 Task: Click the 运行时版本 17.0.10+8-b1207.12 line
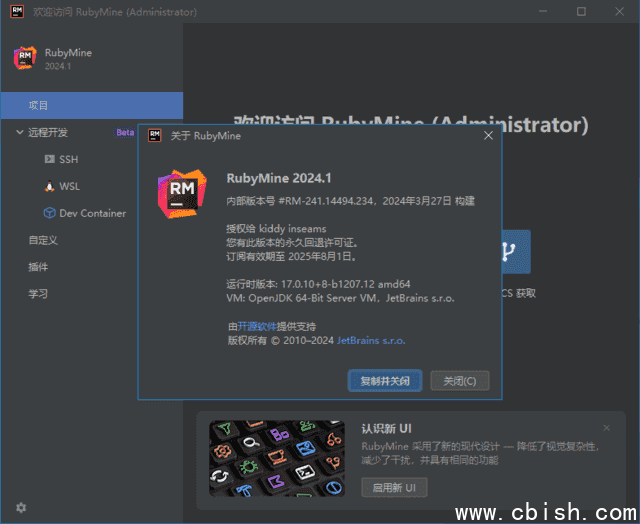click(318, 284)
